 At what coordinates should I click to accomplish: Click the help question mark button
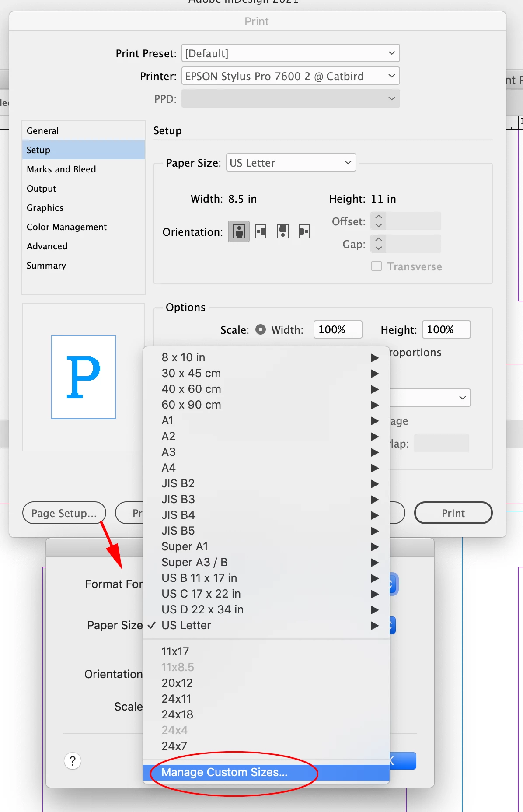[73, 761]
